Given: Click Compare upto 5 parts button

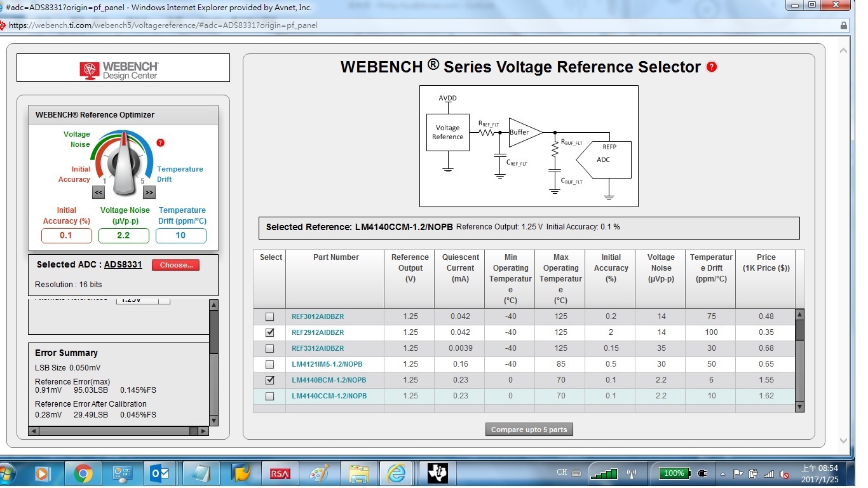Looking at the screenshot, I should pyautogui.click(x=529, y=430).
